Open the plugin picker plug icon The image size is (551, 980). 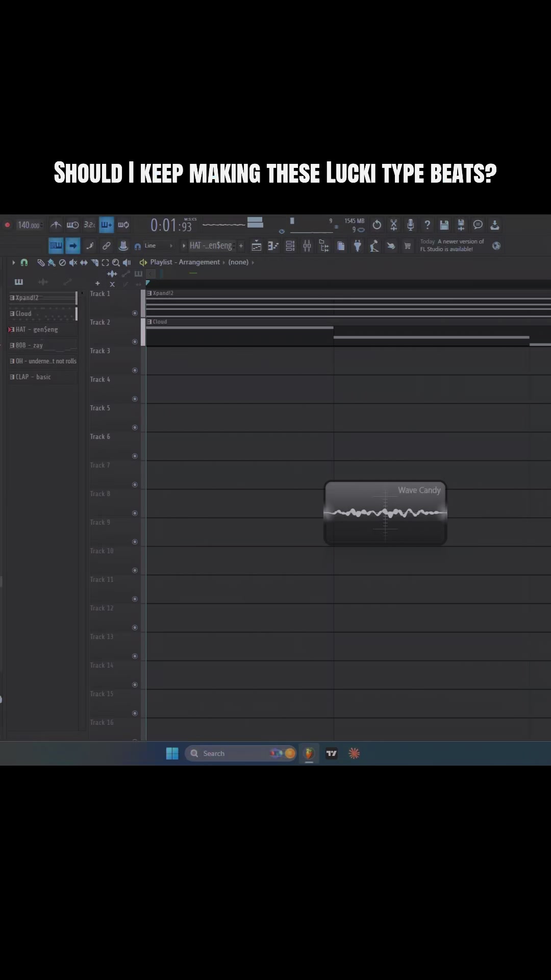358,246
